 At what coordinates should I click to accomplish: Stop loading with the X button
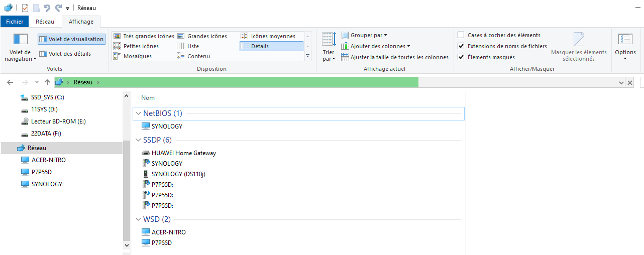[630, 82]
